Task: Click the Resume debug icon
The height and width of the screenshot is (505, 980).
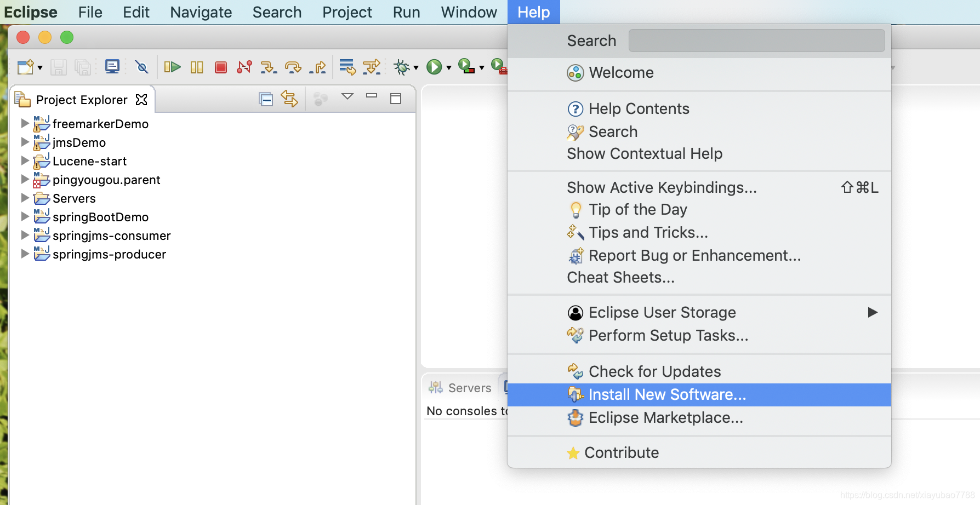Action: click(x=172, y=67)
